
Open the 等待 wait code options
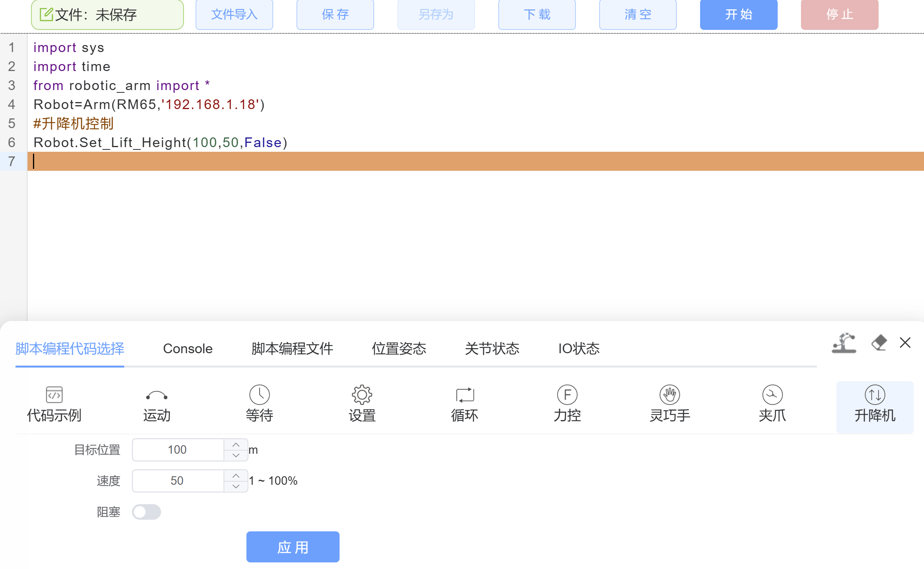259,404
